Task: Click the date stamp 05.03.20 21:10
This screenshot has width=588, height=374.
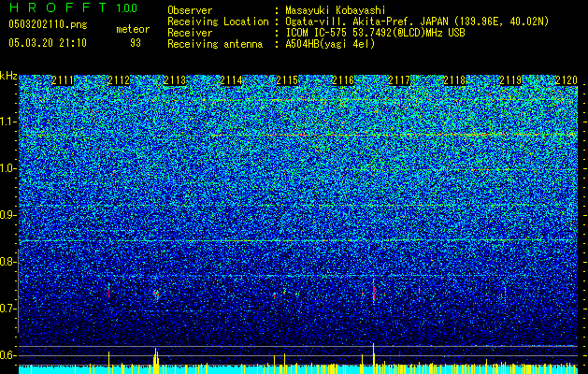Action: [48, 43]
